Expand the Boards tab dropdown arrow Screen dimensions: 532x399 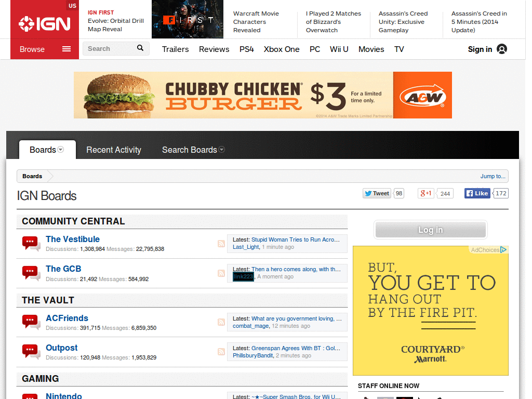(x=61, y=150)
